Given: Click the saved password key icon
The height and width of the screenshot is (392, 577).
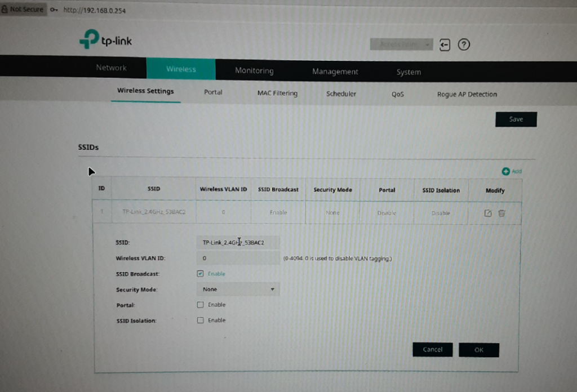Looking at the screenshot, I should tap(54, 10).
